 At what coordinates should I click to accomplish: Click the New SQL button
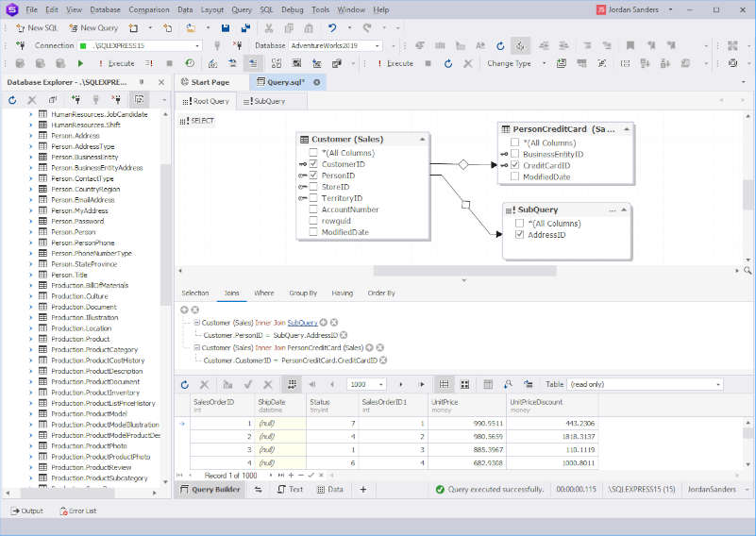(x=37, y=28)
